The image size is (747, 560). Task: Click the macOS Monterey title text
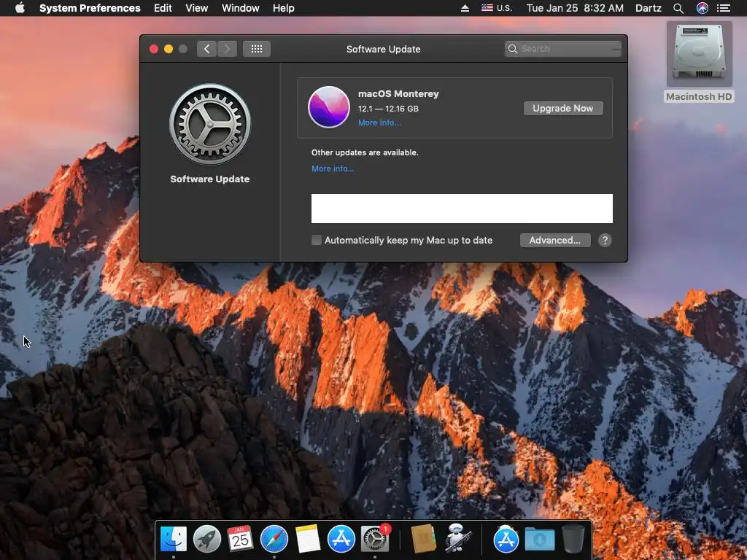click(x=398, y=94)
